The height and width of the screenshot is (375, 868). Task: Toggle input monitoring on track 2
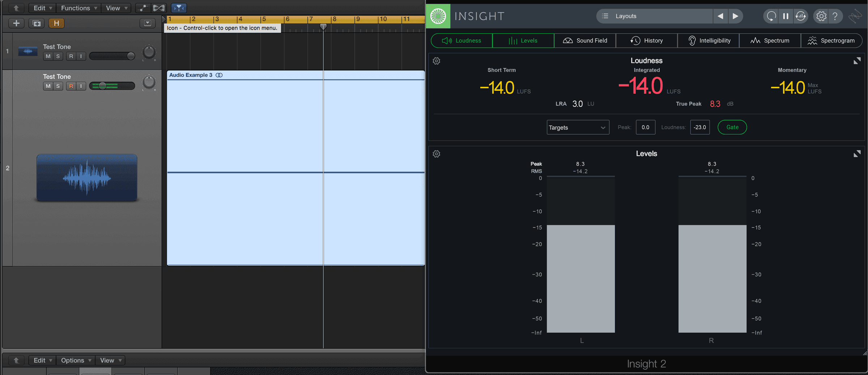click(x=81, y=86)
